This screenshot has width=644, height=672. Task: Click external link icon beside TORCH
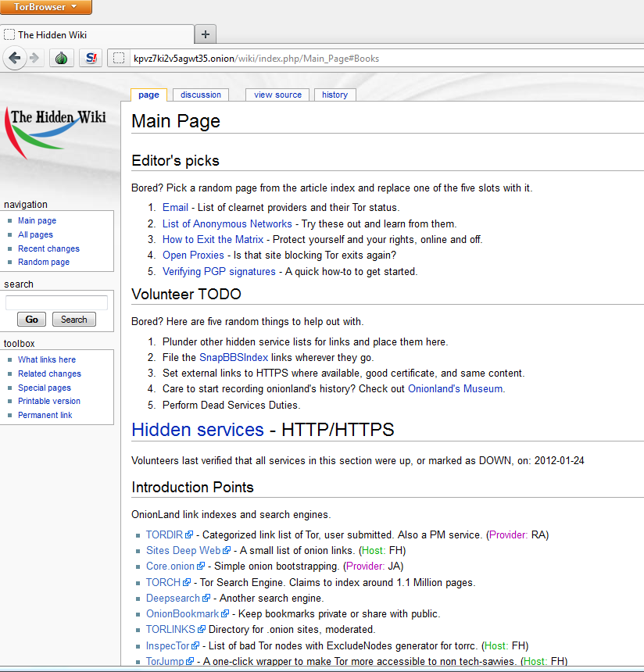(x=187, y=582)
